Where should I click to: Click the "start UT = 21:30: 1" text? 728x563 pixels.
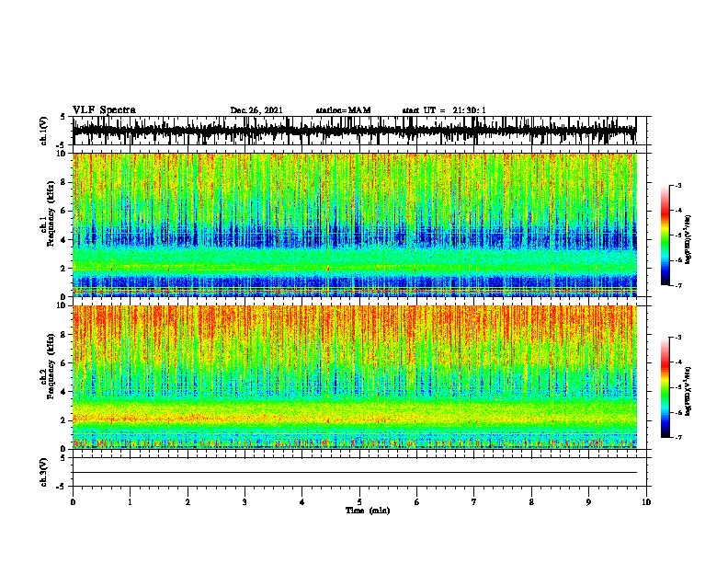(444, 110)
